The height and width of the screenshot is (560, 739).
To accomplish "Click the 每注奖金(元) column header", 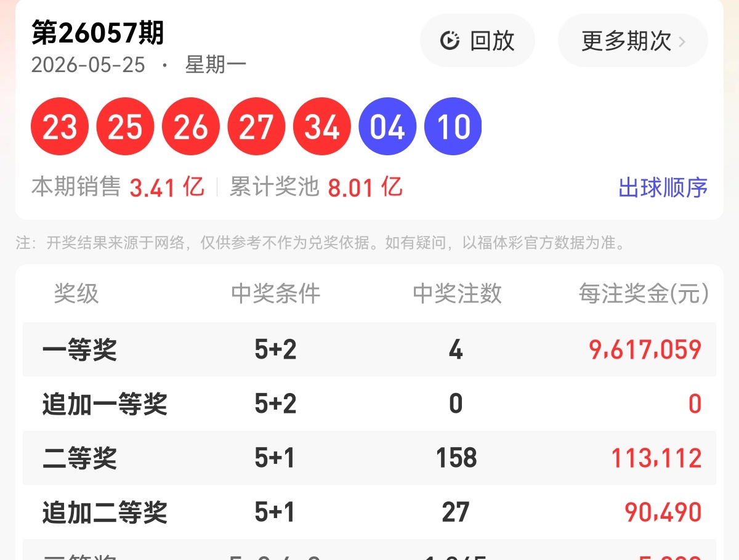I will tap(644, 294).
